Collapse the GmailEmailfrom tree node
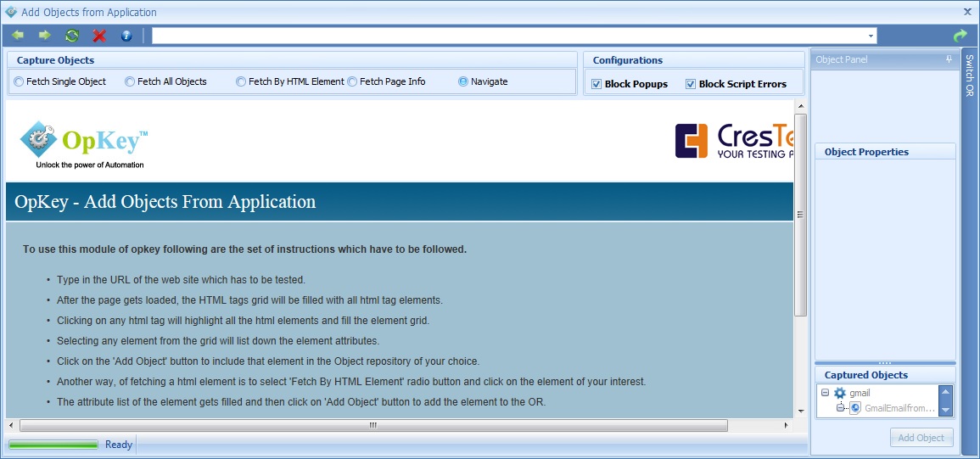980x459 pixels. point(841,408)
